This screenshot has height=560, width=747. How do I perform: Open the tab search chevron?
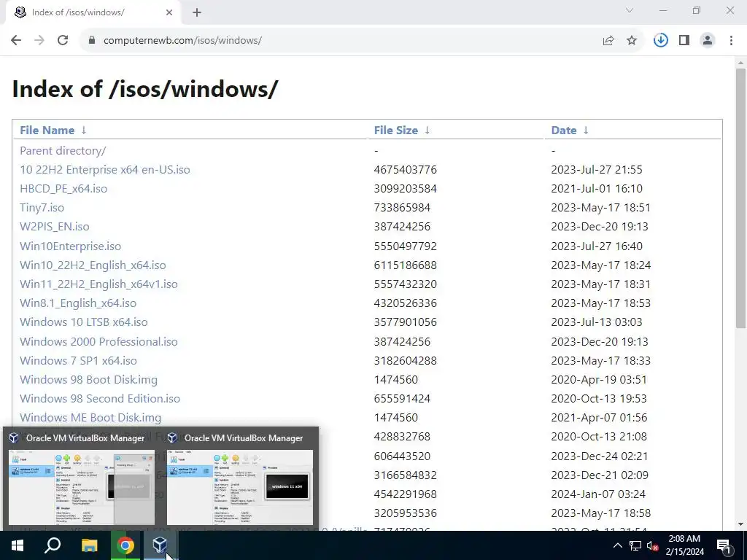[x=630, y=10]
